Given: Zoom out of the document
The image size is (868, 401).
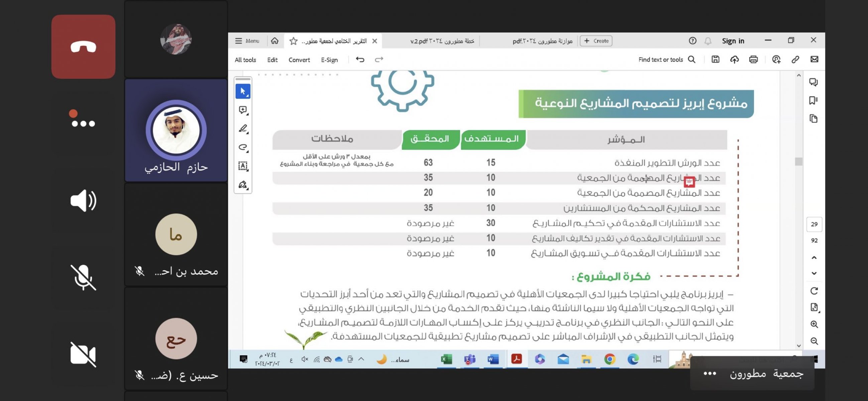Looking at the screenshot, I should (x=814, y=341).
